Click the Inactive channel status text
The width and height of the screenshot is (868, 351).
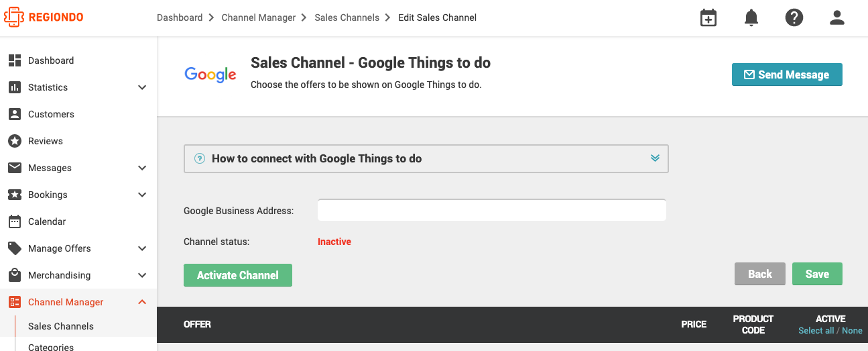pyautogui.click(x=334, y=242)
